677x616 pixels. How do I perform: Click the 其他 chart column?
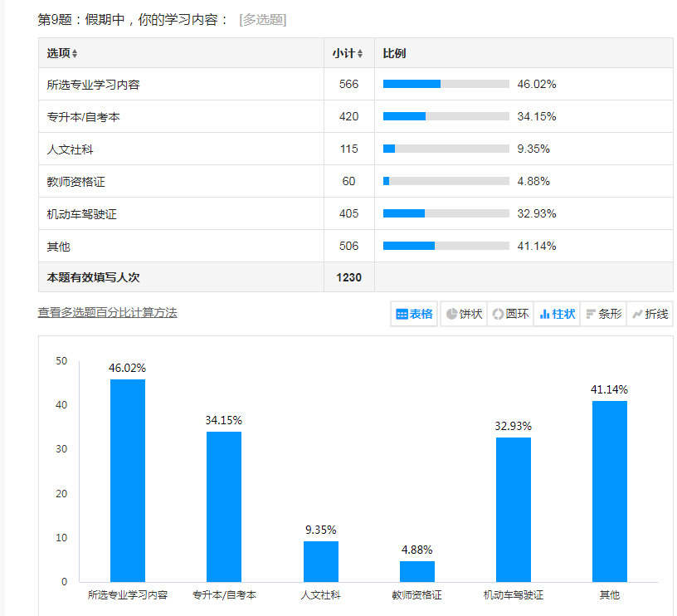click(x=610, y=491)
